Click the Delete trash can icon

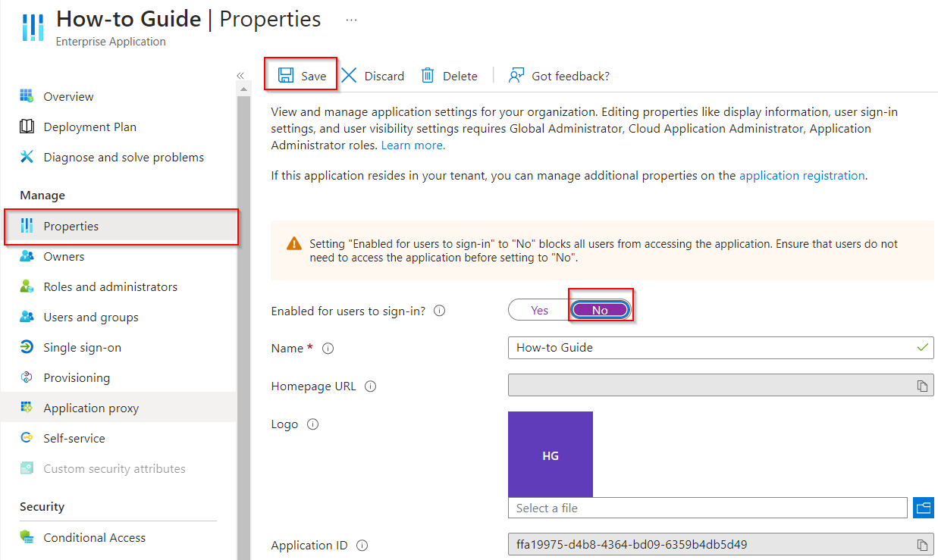[x=428, y=75]
